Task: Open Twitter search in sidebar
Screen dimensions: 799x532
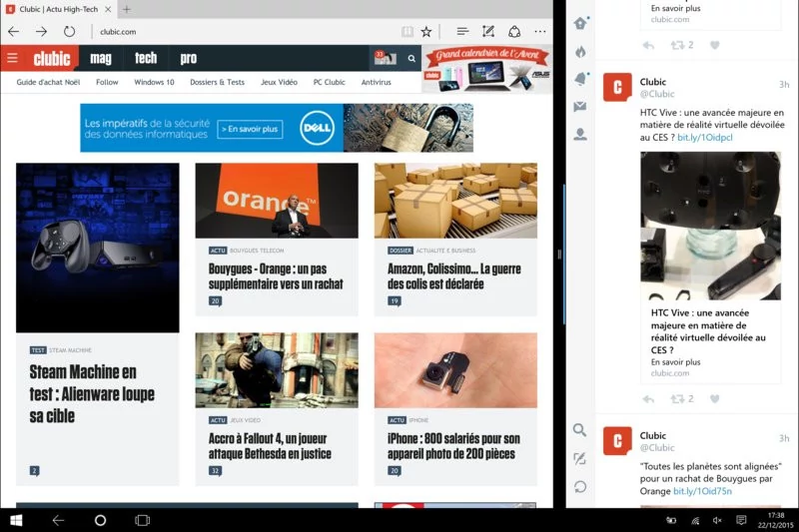Action: coord(580,430)
